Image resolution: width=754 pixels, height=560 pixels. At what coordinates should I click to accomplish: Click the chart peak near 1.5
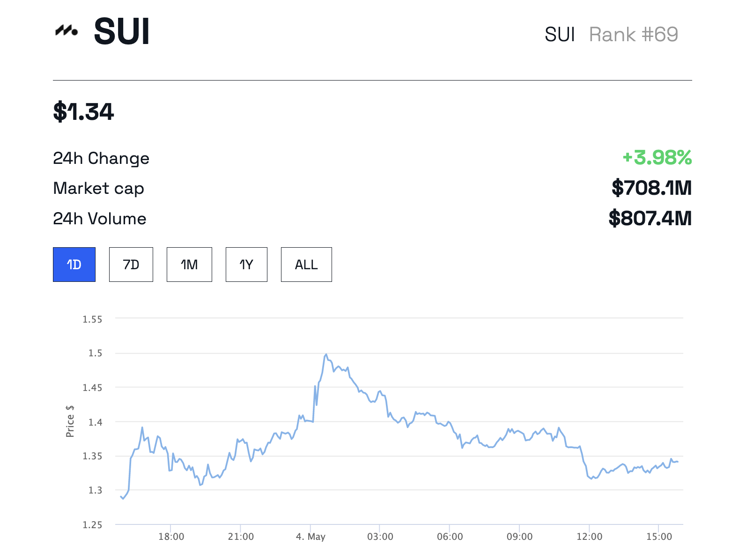pyautogui.click(x=326, y=355)
